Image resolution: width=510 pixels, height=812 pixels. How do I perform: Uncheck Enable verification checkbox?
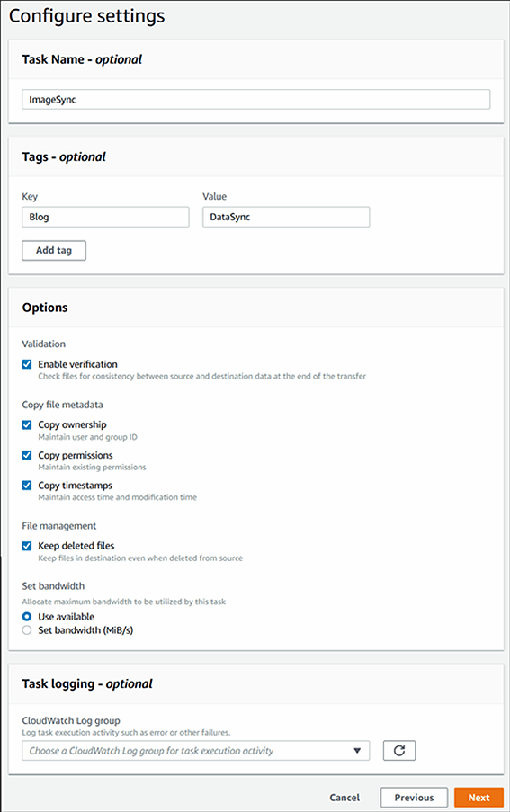click(x=27, y=364)
